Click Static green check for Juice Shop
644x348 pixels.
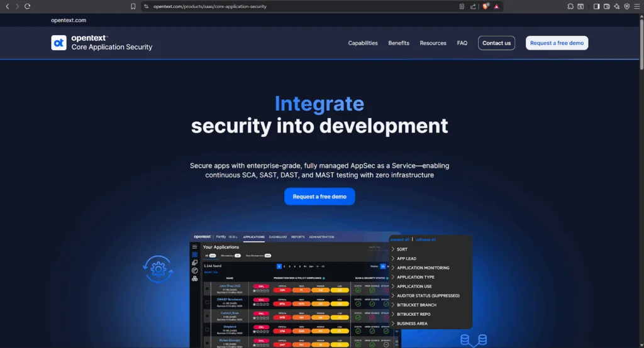coord(358,290)
